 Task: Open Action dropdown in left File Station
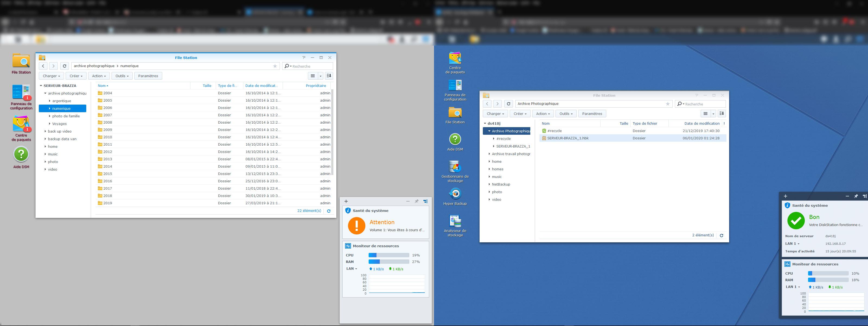point(99,76)
